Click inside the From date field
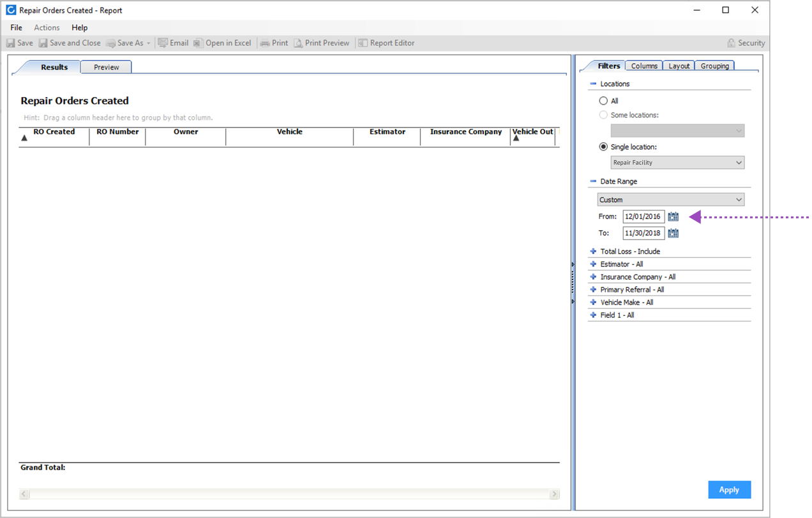This screenshot has width=812, height=518. pos(643,216)
